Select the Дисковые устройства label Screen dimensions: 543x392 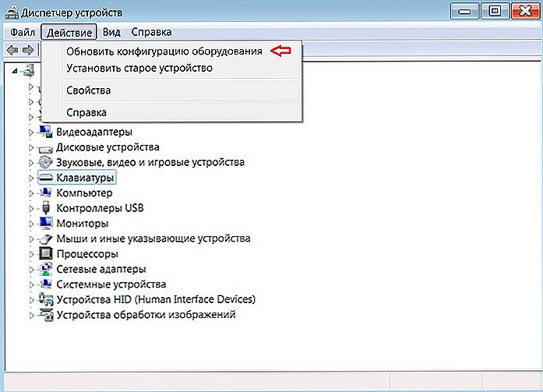108,147
